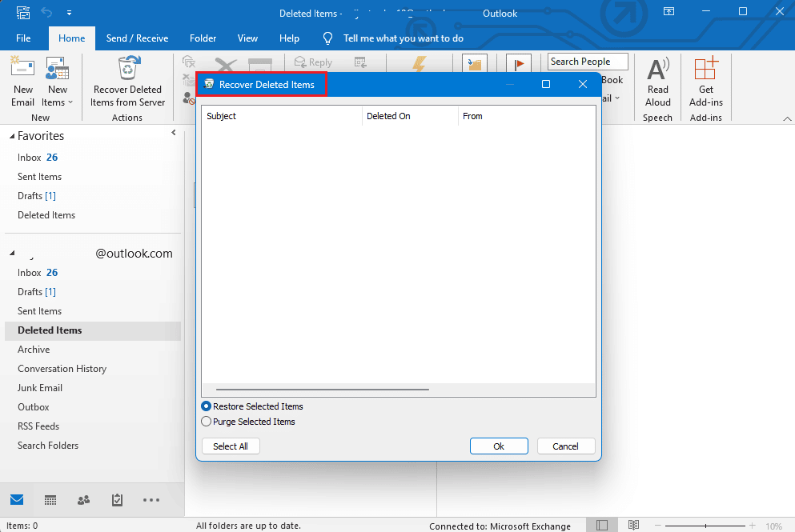Viewport: 795px width, 532px height.
Task: Switch to Mail view icon
Action: (x=17, y=500)
